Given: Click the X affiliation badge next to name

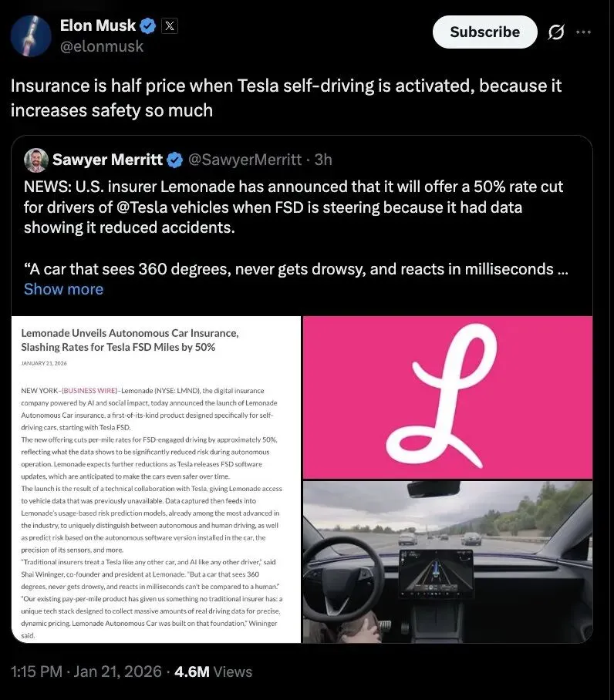Looking at the screenshot, I should pyautogui.click(x=169, y=26).
